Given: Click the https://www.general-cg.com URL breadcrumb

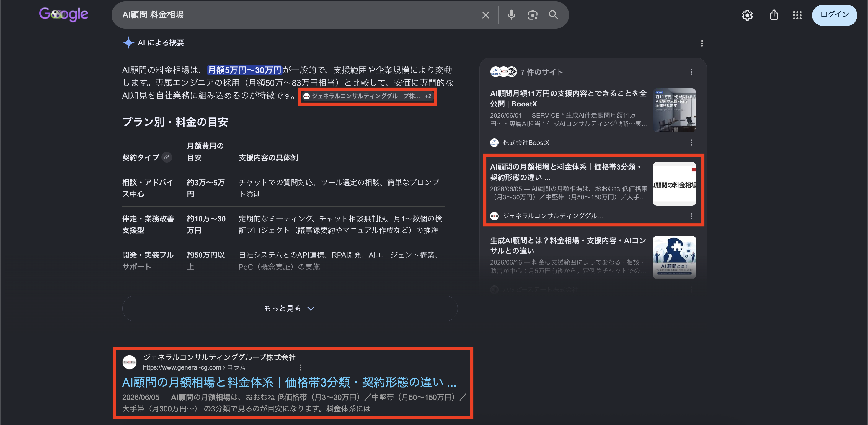Looking at the screenshot, I should pyautogui.click(x=194, y=367).
